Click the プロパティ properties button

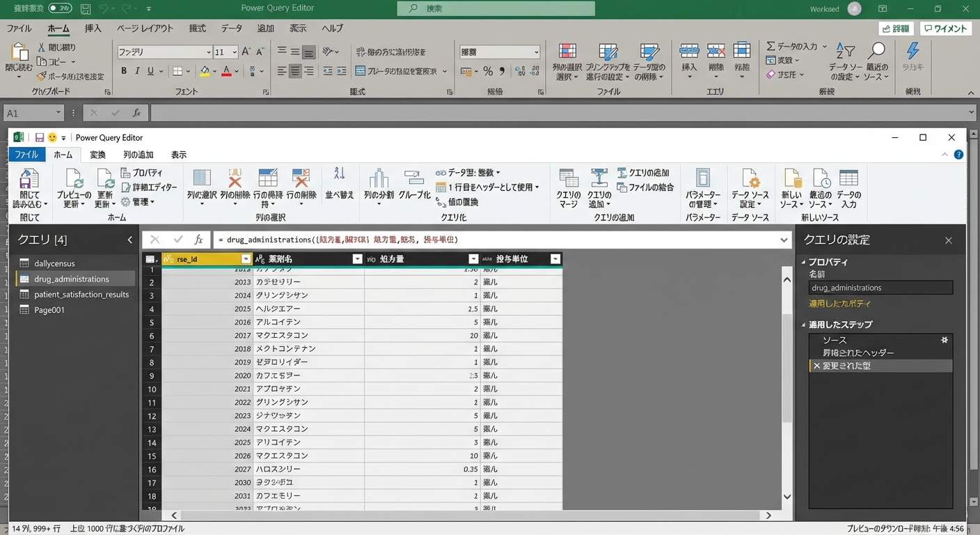[x=142, y=173]
